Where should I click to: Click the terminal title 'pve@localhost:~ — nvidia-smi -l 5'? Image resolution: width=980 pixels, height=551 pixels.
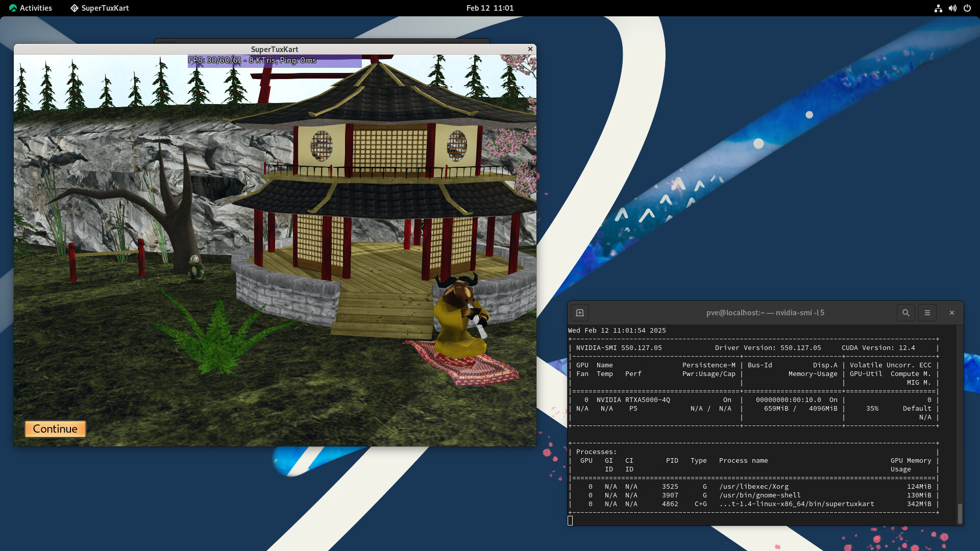pos(765,313)
